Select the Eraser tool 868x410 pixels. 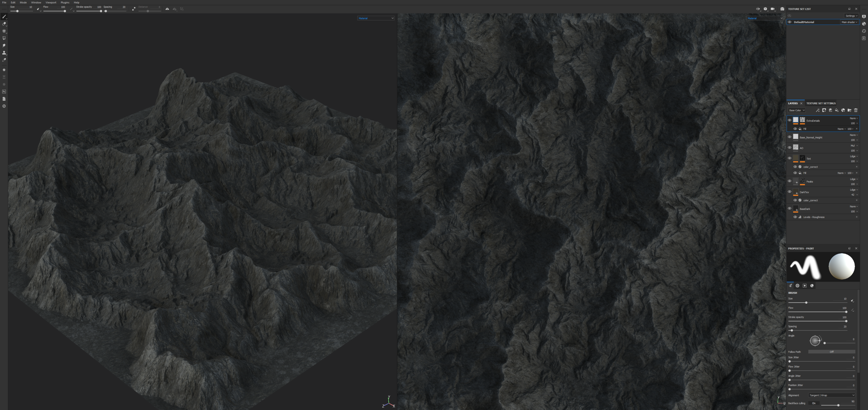tap(4, 24)
